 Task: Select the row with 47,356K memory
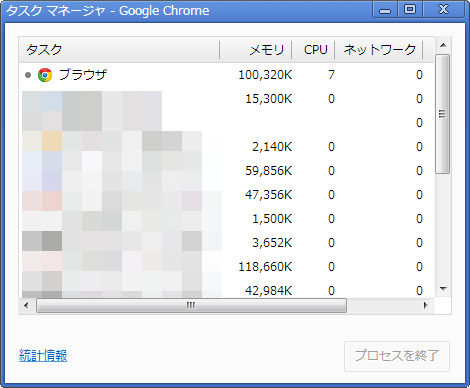point(226,195)
